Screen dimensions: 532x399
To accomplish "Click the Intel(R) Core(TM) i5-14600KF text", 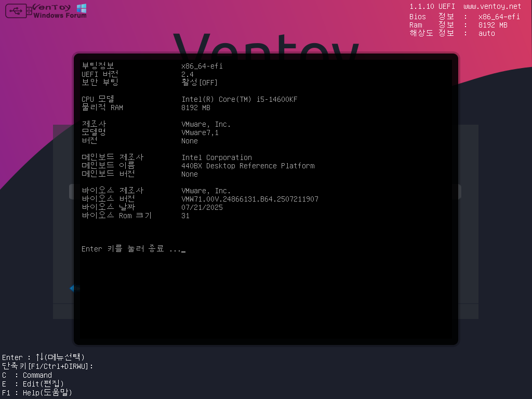I will [x=239, y=99].
